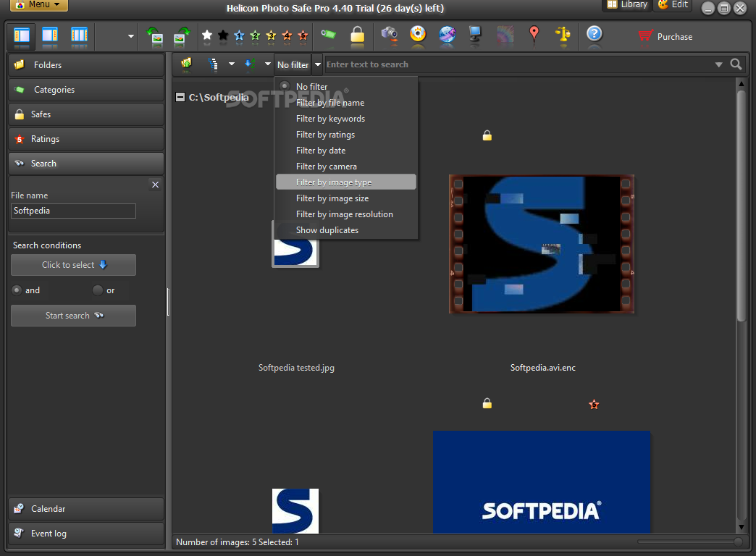Switch to three-panel layout view
Image resolution: width=756 pixels, height=556 pixels.
point(79,37)
